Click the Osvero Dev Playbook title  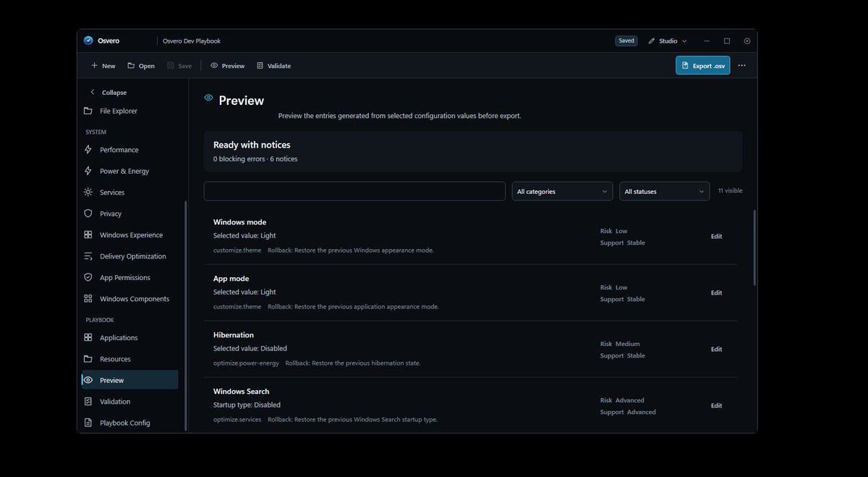[192, 41]
